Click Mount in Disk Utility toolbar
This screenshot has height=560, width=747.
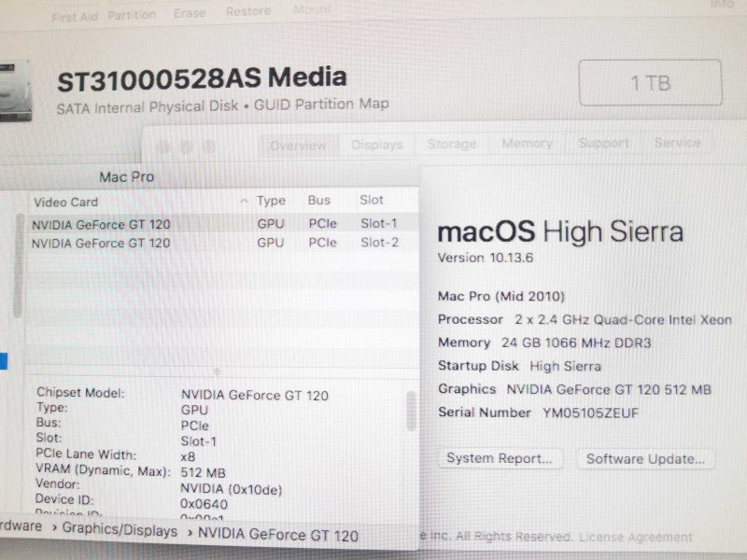tap(313, 9)
